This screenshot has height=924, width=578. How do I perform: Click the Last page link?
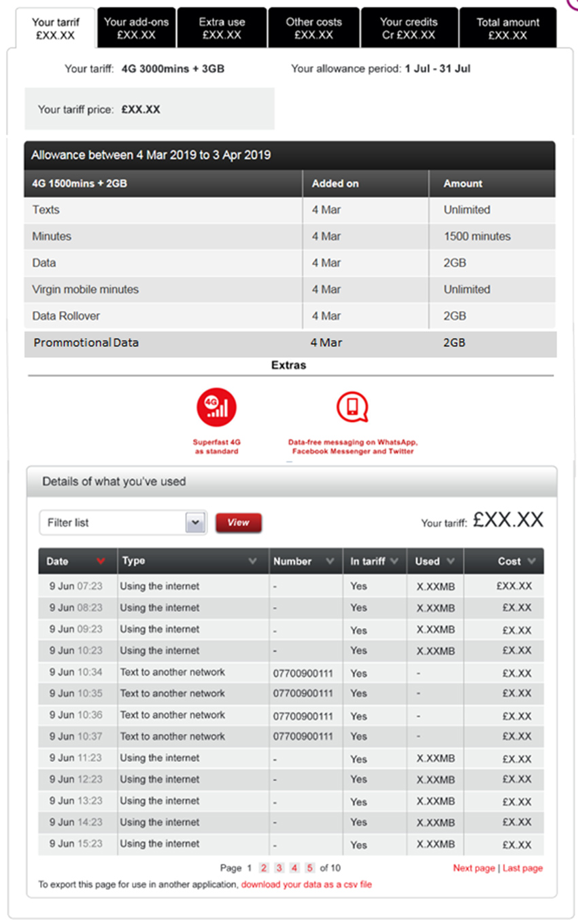pyautogui.click(x=523, y=868)
